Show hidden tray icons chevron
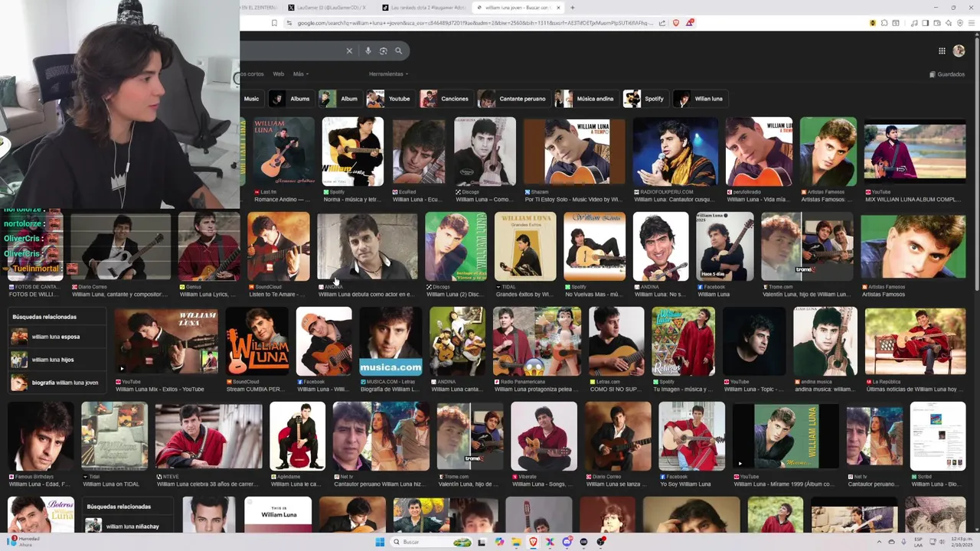Viewport: 980px width, 551px height. (879, 542)
